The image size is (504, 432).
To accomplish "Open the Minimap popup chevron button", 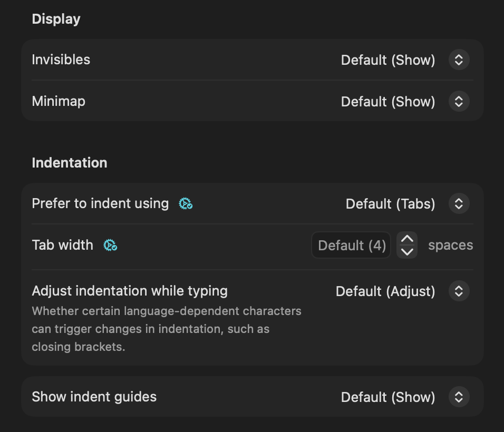I will [459, 102].
